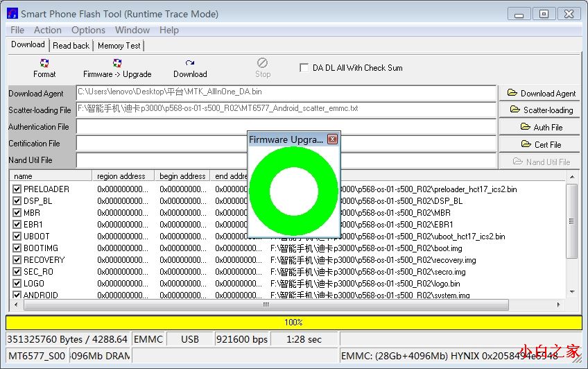Click the green ring status indicator

[x=293, y=191]
